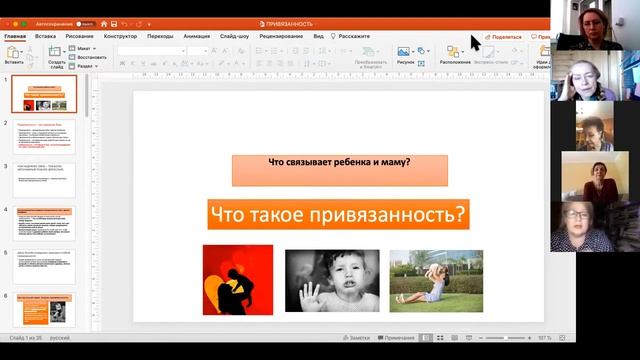The width and height of the screenshot is (640, 360).
Task: Open the Анимация ribbon tab
Action: click(197, 36)
